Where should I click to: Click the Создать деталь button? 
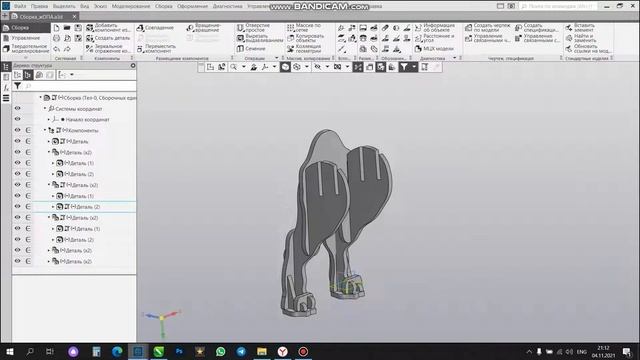(108, 38)
